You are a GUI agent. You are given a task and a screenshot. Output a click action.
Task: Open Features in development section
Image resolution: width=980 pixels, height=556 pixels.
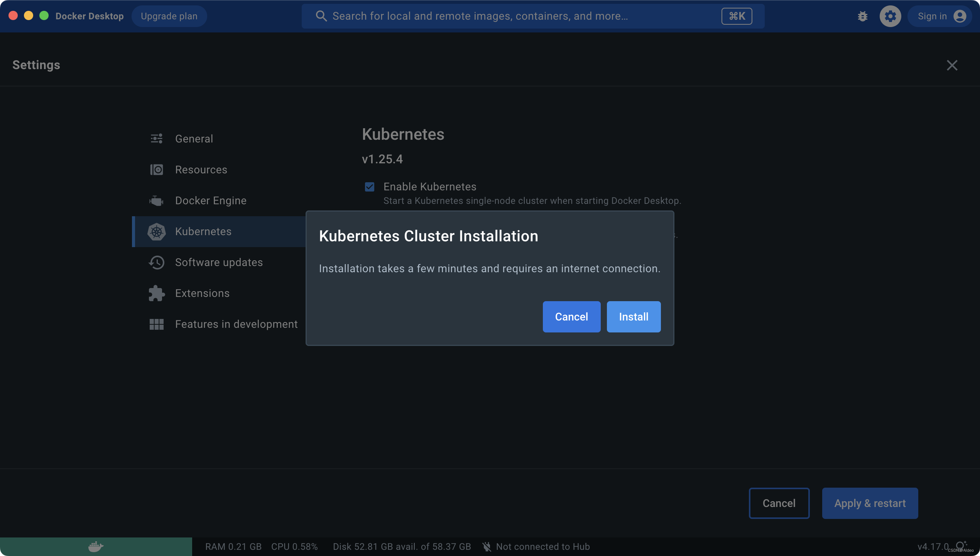point(219,324)
